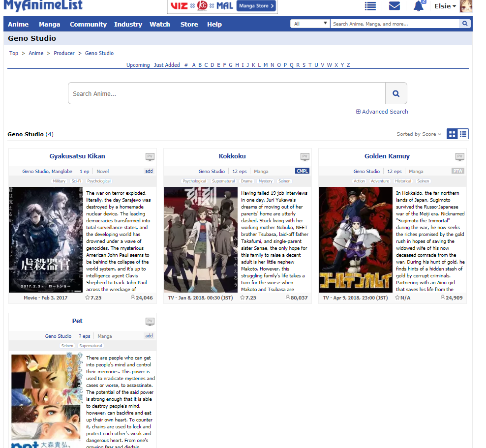Click Kokkoku poster thumbnail
Image resolution: width=486 pixels, height=448 pixels.
[201, 239]
